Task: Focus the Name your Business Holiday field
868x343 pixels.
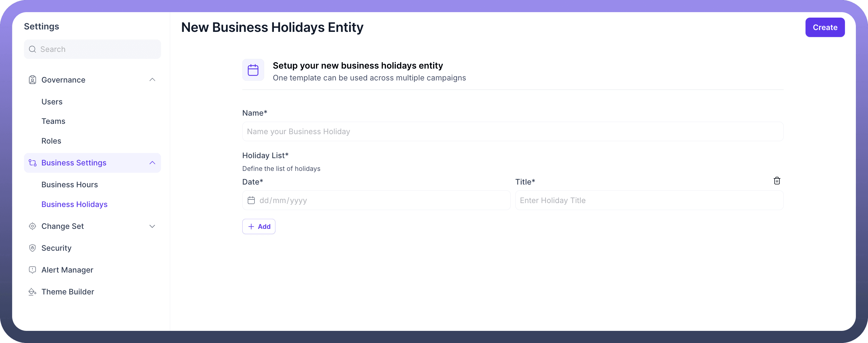Action: click(512, 131)
